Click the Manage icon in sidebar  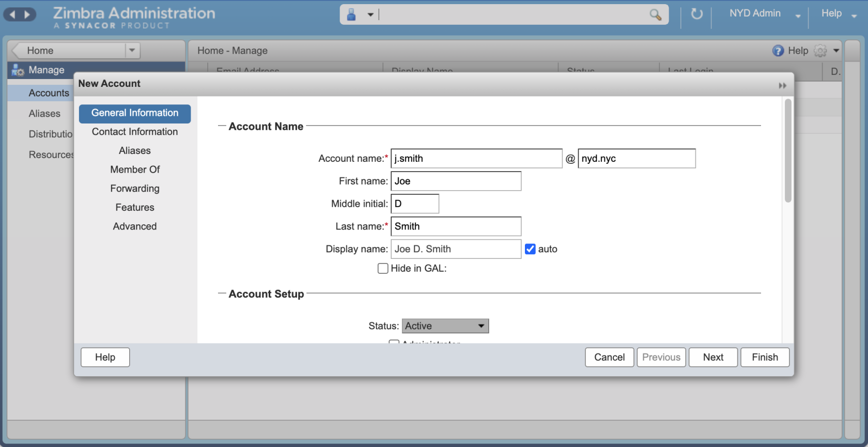point(18,70)
